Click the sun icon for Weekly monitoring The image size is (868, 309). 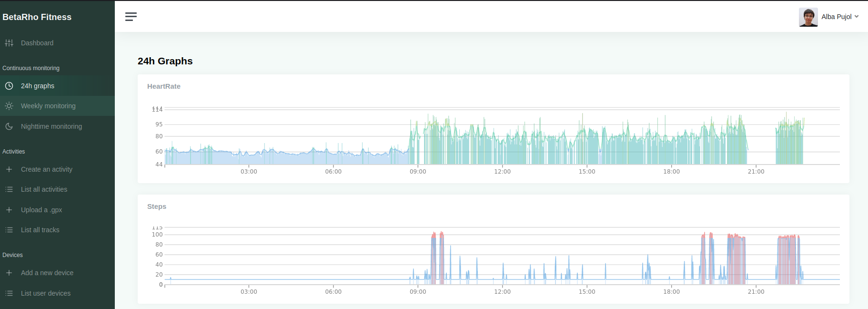point(9,106)
